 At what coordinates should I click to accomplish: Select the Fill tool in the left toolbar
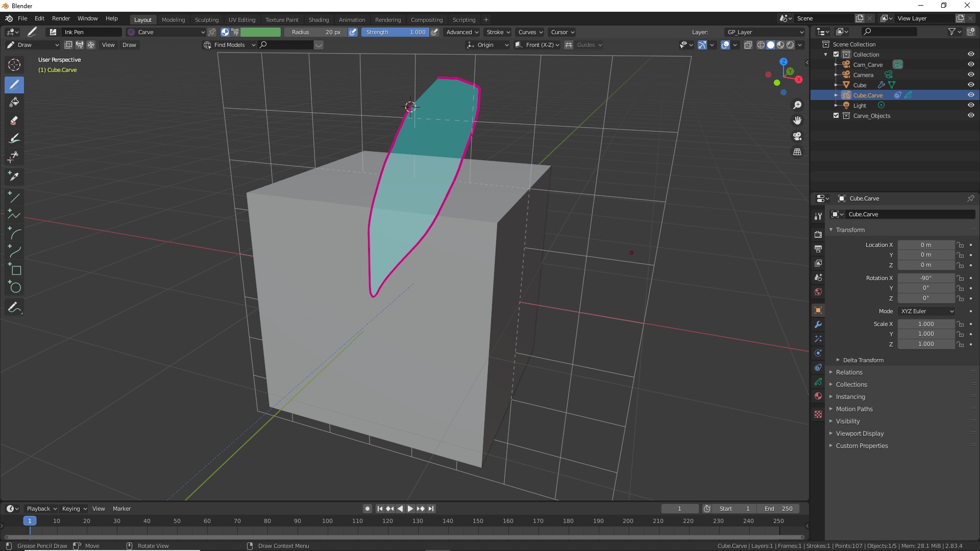14,102
